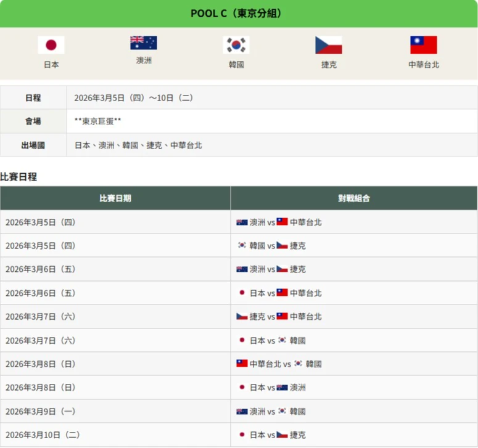This screenshot has height=448, width=478.
Task: Click the Chinese Taipei flag above 中華台北 label
Action: click(x=424, y=45)
